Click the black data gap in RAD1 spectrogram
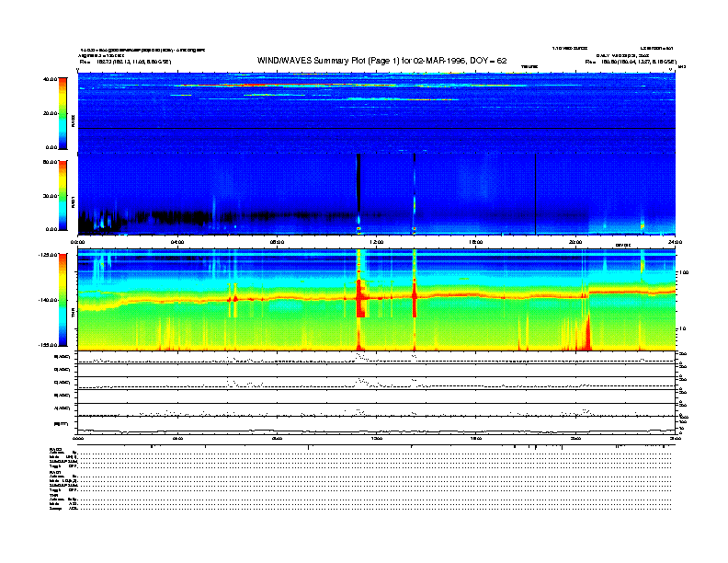728x563 pixels. point(358,183)
